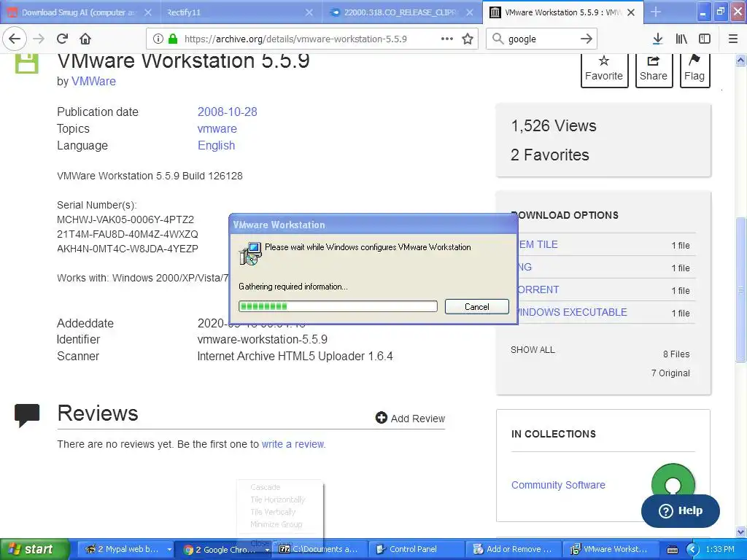Close the Download Smug AI tab

pos(148,12)
